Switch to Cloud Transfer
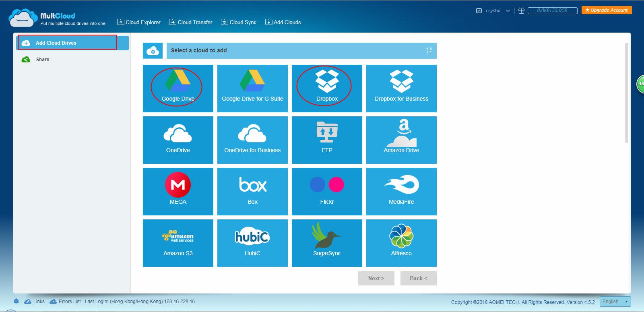Image resolution: width=644 pixels, height=312 pixels. (191, 22)
